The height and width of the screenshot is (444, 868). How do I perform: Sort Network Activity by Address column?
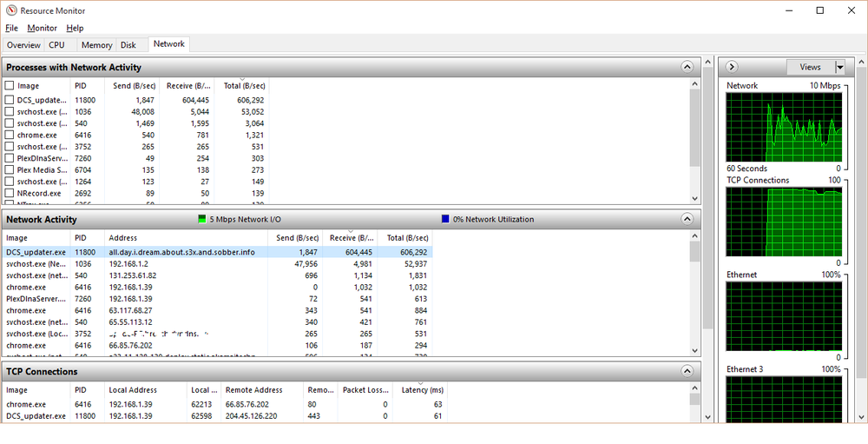(x=186, y=238)
